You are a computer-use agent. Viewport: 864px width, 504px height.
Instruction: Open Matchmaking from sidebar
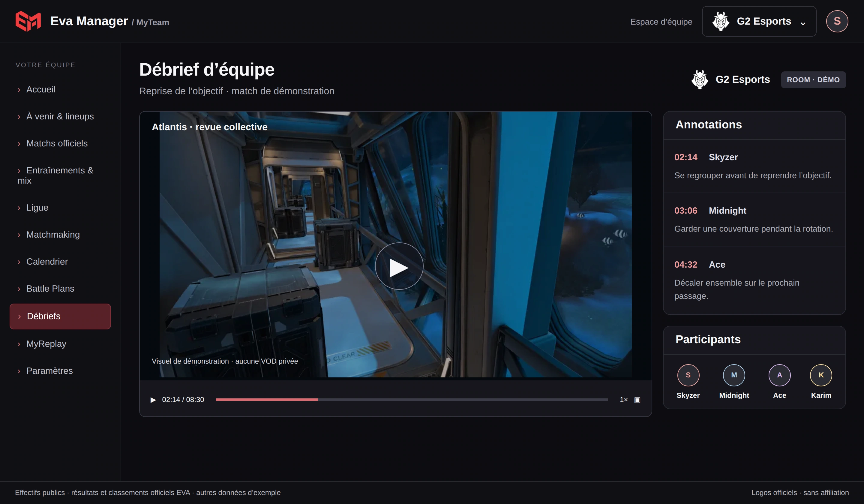pyautogui.click(x=60, y=235)
